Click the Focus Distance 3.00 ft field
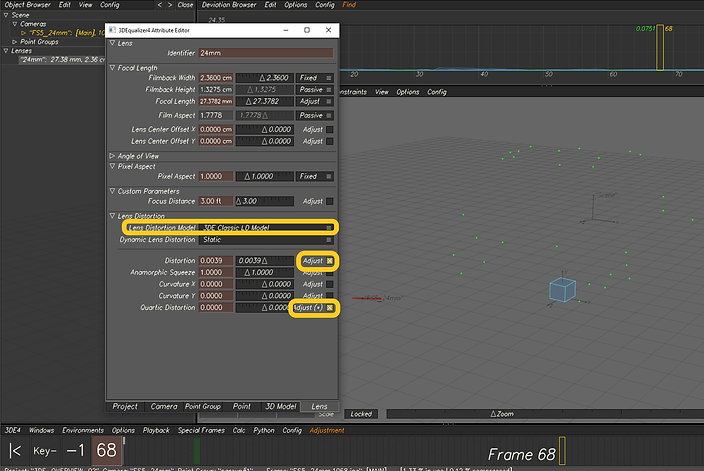Screen dimensions: 704x471 click(x=216, y=201)
